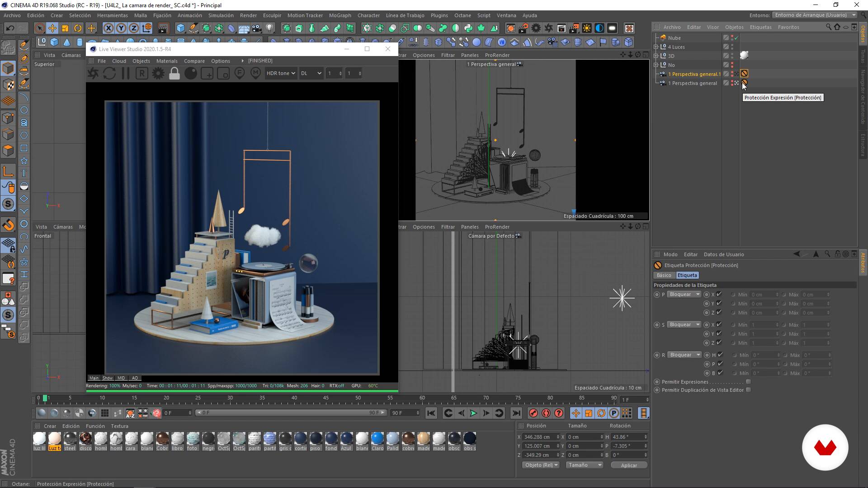Click the render region R icon in Live Viewer
The image size is (868, 488).
tap(142, 73)
